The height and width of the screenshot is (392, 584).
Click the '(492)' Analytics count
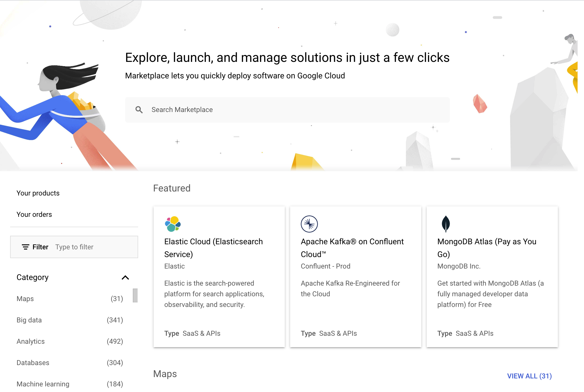click(115, 341)
